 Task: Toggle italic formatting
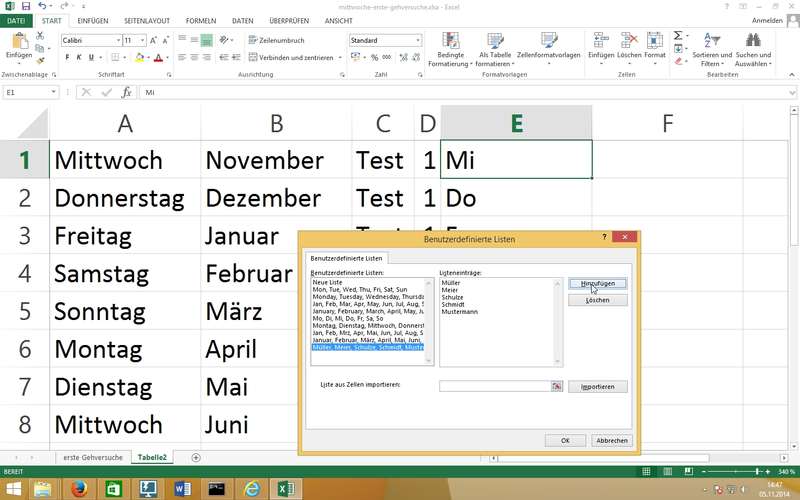coord(80,57)
